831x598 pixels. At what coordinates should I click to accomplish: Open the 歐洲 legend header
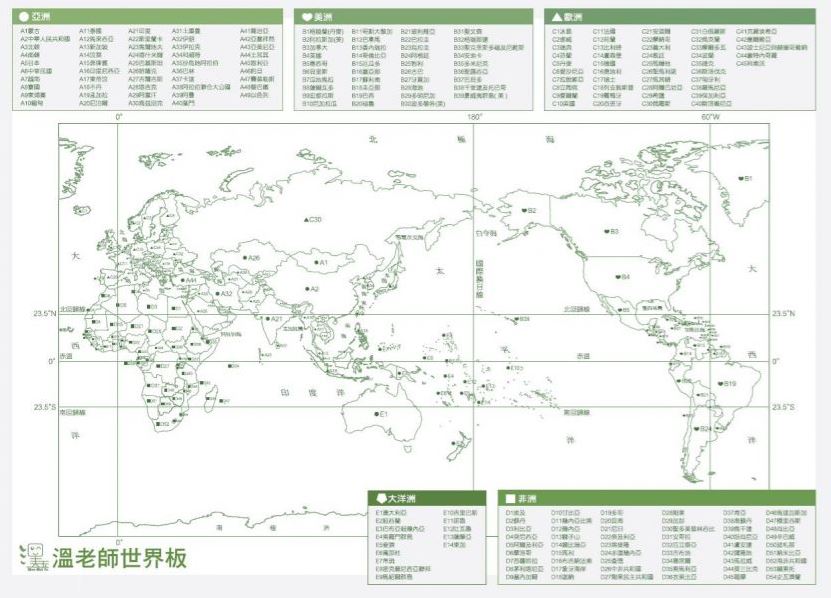679,17
